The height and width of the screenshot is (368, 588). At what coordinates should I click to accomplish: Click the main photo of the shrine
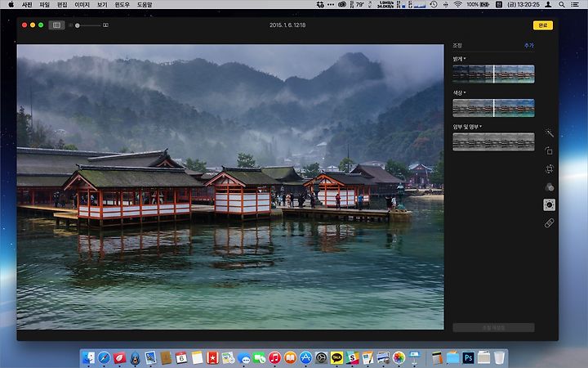pos(230,186)
